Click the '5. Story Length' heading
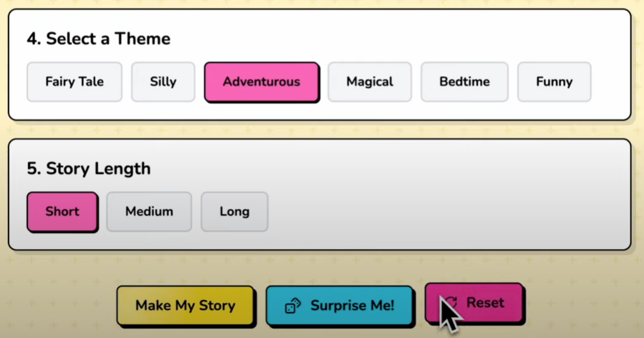Image resolution: width=644 pixels, height=338 pixels. pyautogui.click(x=89, y=169)
